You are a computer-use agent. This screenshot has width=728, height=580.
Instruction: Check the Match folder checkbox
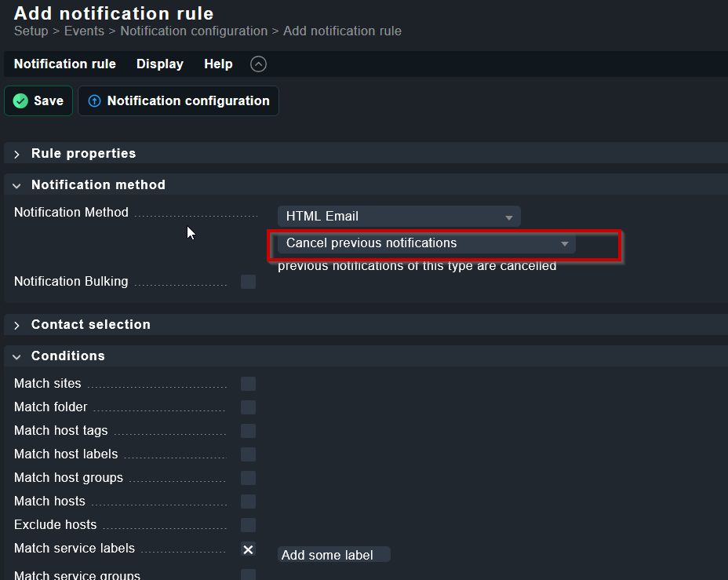248,407
